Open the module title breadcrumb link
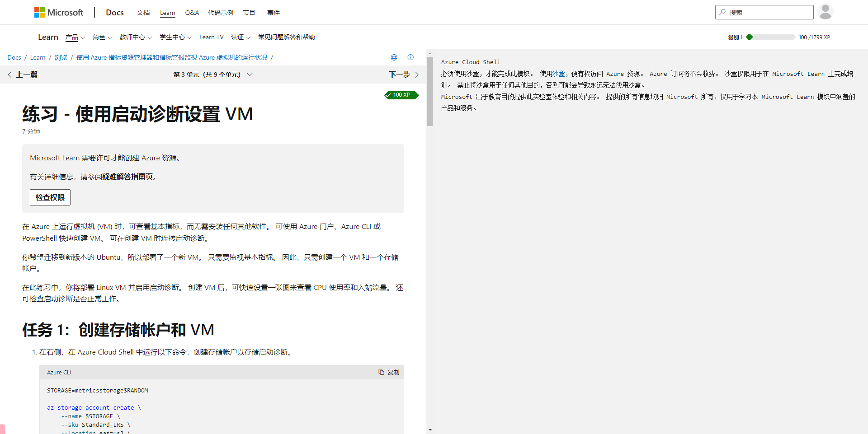The height and width of the screenshot is (434, 868). (172, 57)
